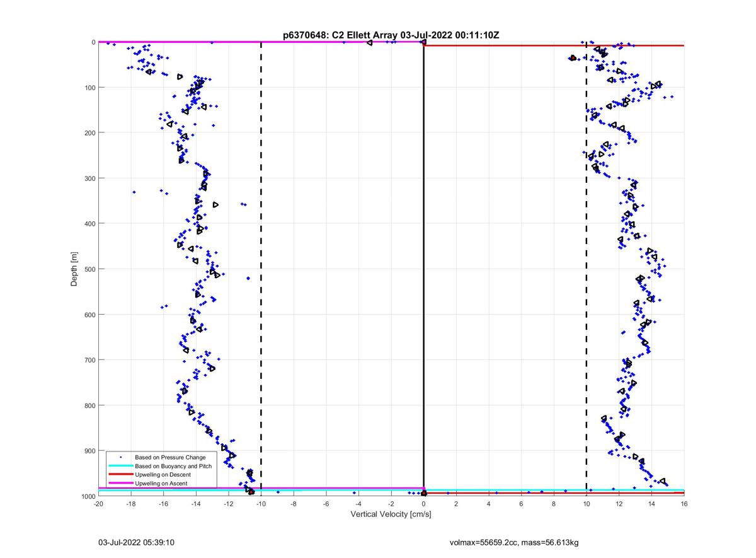Click legend entry 'Upwelling on Descent'
756x558 pixels.
tap(163, 474)
